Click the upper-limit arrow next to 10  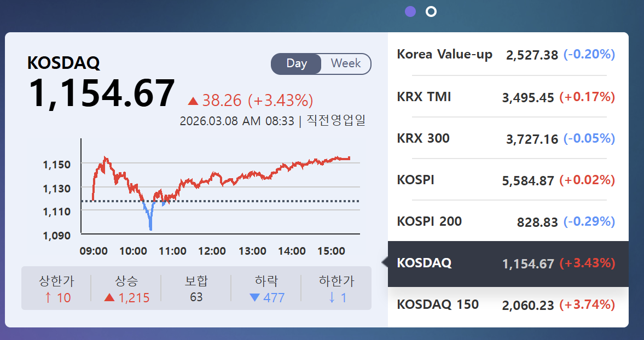point(48,297)
